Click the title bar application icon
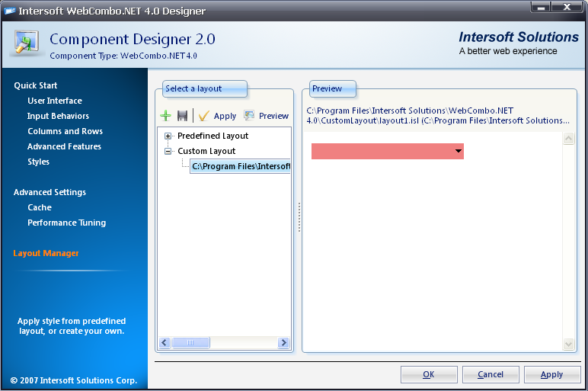Image resolution: width=588 pixels, height=391 pixels. [x=10, y=11]
